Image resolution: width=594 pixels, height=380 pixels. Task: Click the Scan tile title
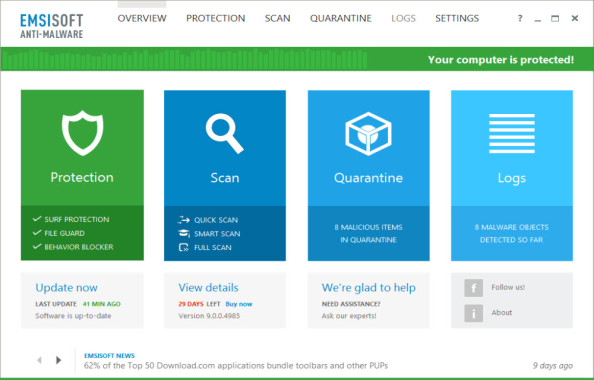[225, 178]
